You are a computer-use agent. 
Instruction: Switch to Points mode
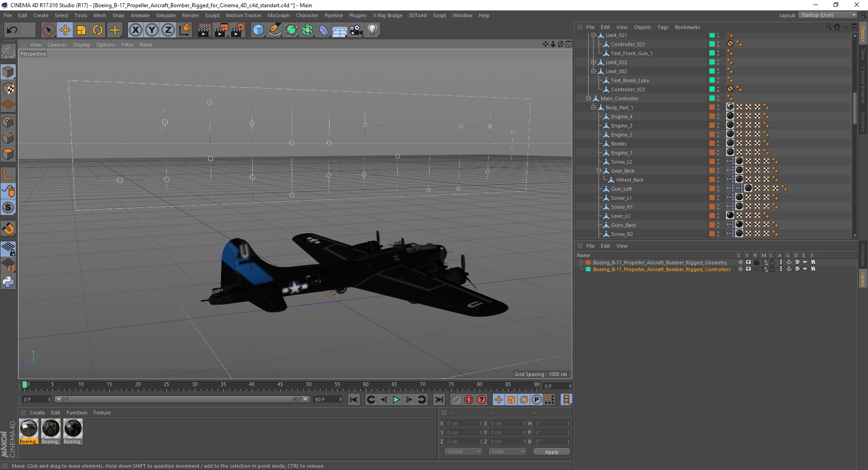[8, 121]
